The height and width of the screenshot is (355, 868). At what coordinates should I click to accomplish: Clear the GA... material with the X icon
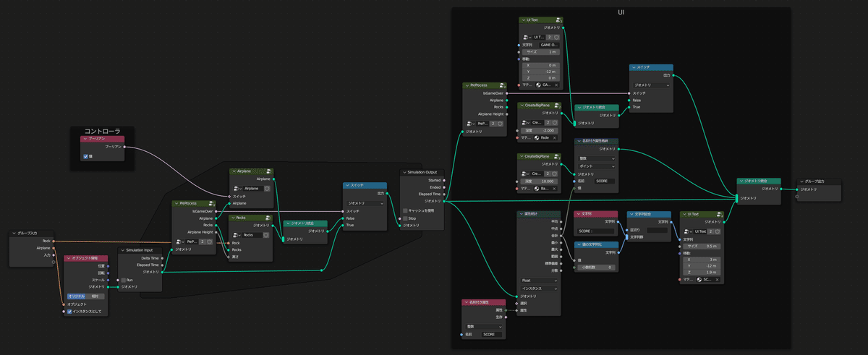coord(555,85)
